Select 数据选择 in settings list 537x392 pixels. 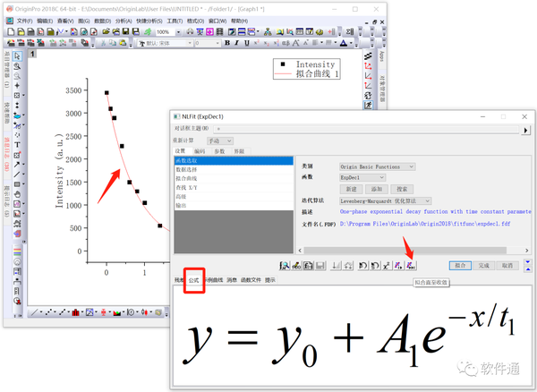(234, 169)
